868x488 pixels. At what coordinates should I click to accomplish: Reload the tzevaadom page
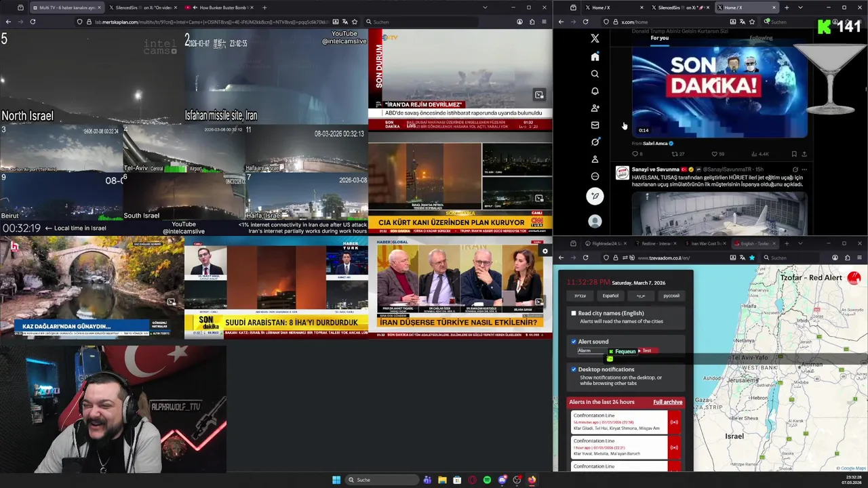pos(585,258)
